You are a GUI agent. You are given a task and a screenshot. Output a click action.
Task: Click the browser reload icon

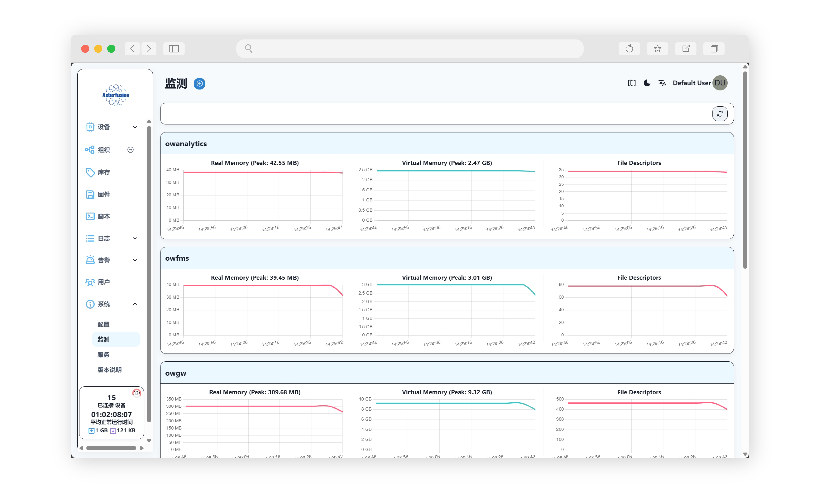[x=629, y=49]
